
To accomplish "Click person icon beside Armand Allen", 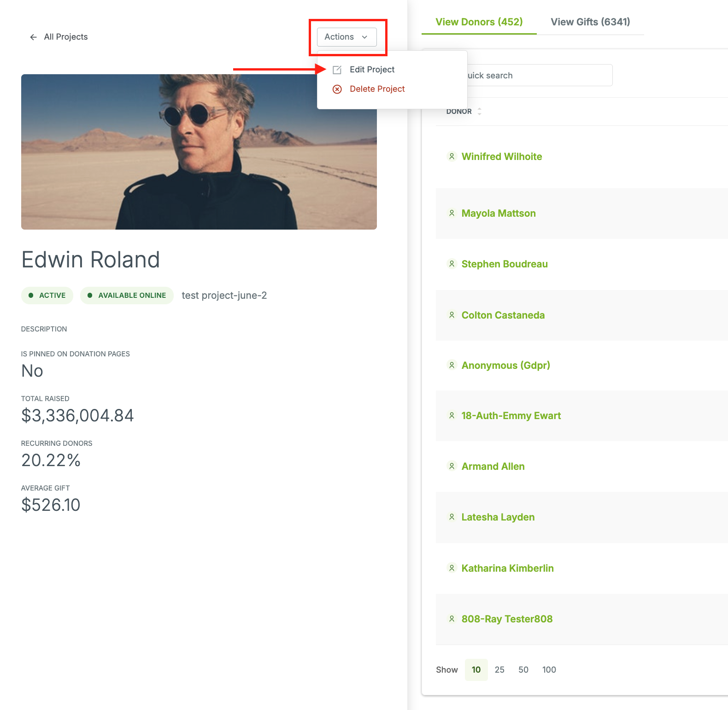I will (x=452, y=467).
